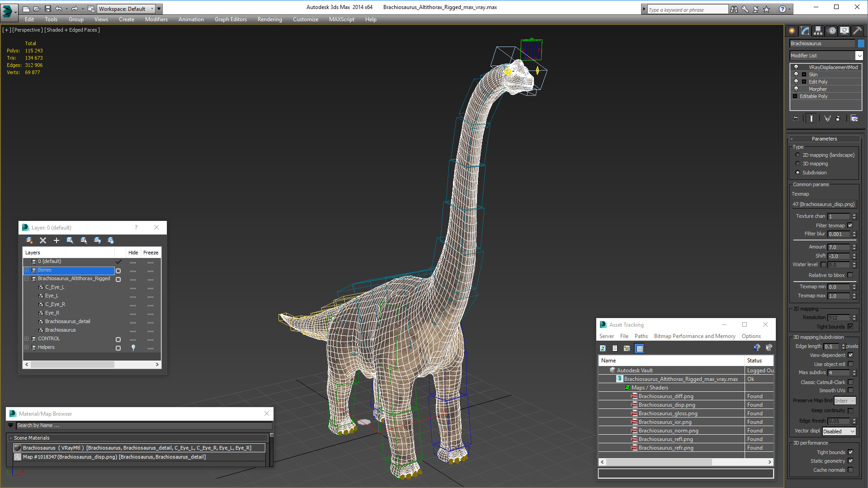
Task: Click Delete layer X icon
Action: click(x=43, y=240)
